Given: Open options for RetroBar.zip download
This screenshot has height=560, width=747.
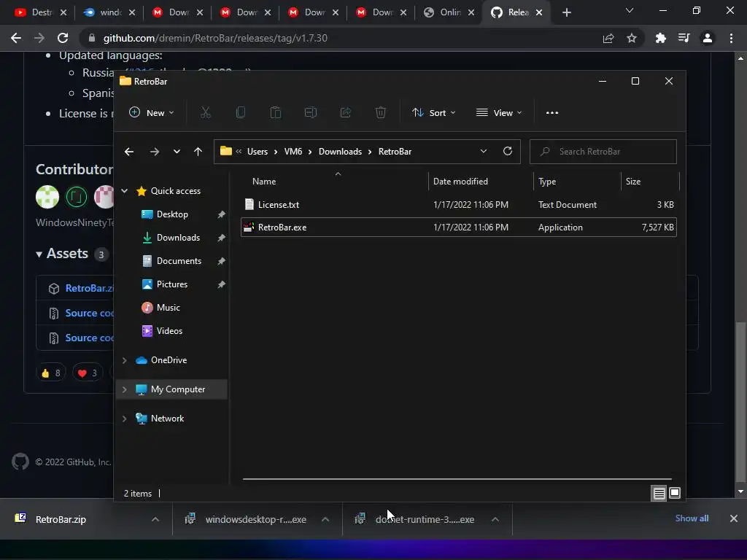Looking at the screenshot, I should 155,519.
